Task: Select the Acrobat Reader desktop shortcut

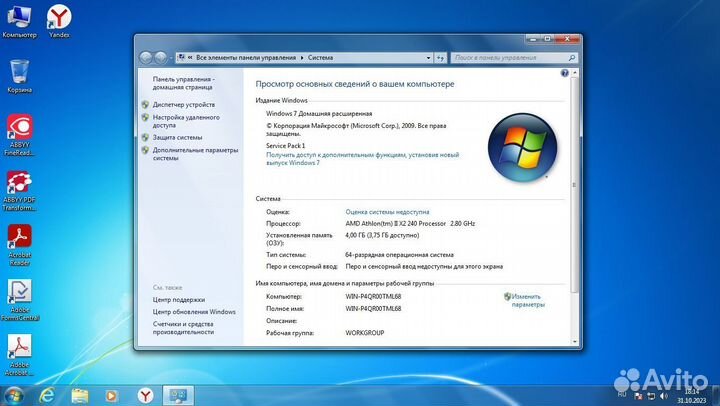Action: [19, 245]
